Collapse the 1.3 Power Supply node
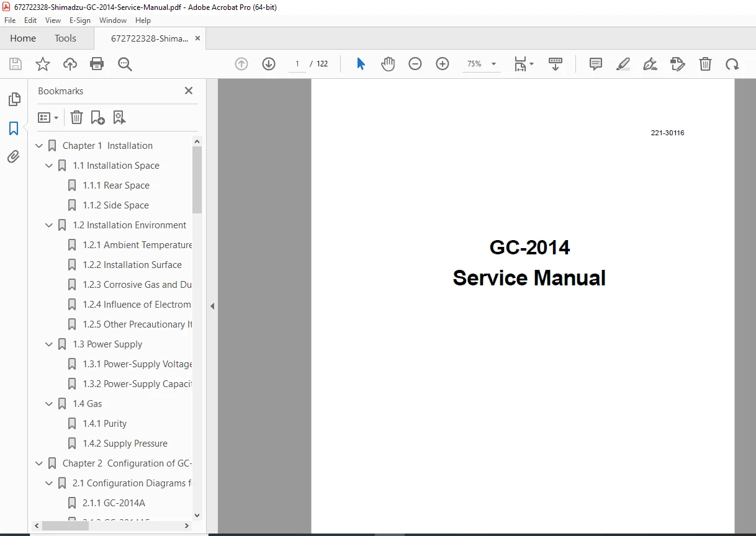The width and height of the screenshot is (756, 536). pos(49,344)
